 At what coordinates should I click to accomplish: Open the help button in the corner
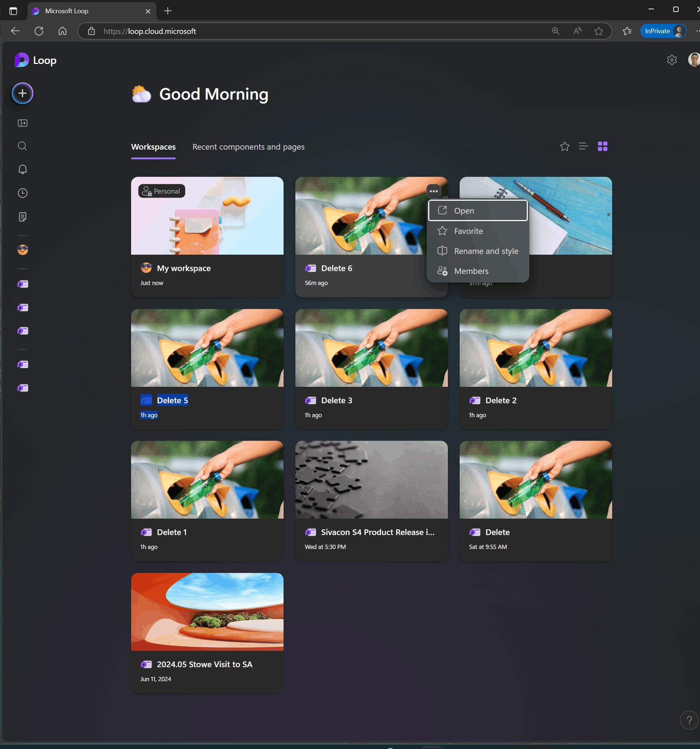pyautogui.click(x=689, y=720)
